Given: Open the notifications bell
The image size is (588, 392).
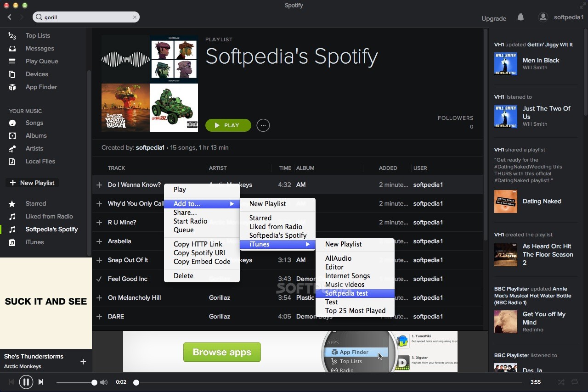Looking at the screenshot, I should (x=520, y=17).
